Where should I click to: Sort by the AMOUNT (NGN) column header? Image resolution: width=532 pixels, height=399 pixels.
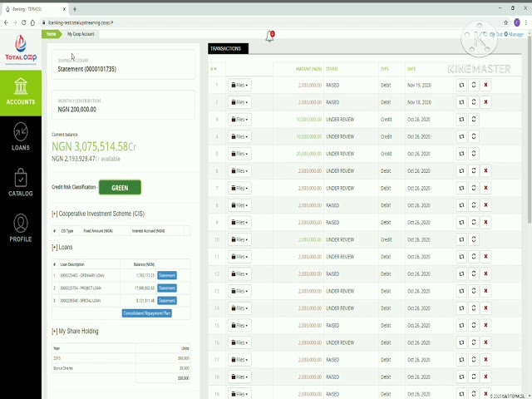[308, 69]
